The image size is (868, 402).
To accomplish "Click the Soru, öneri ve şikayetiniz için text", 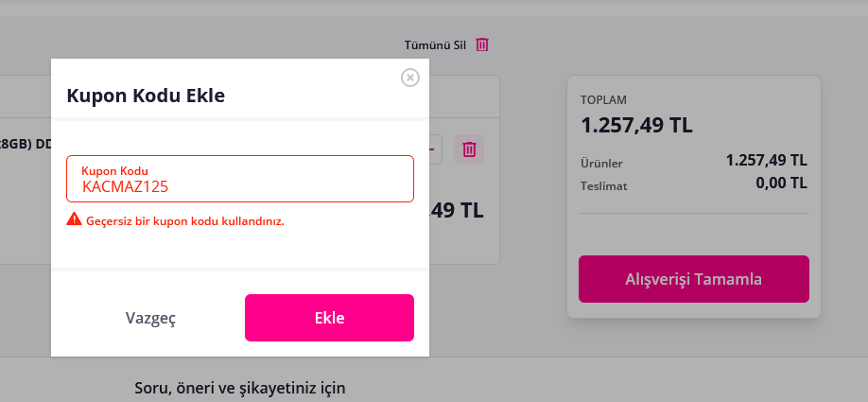I will [x=240, y=388].
